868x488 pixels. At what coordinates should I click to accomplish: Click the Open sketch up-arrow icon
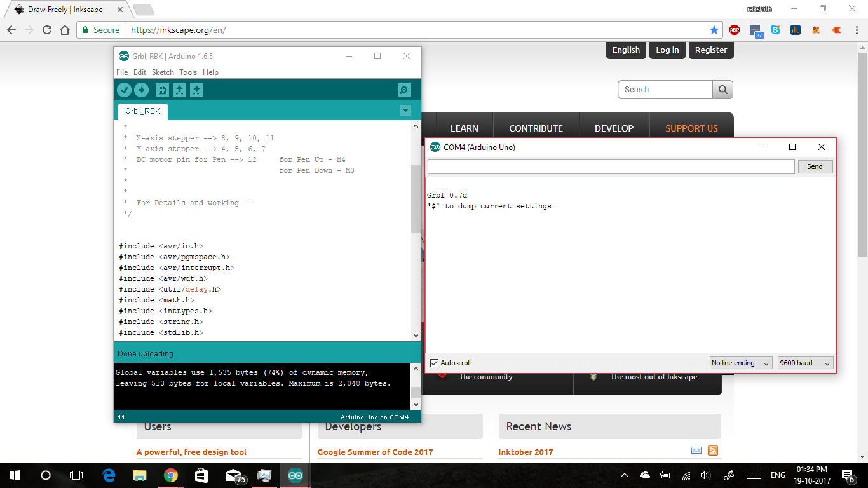tap(180, 90)
